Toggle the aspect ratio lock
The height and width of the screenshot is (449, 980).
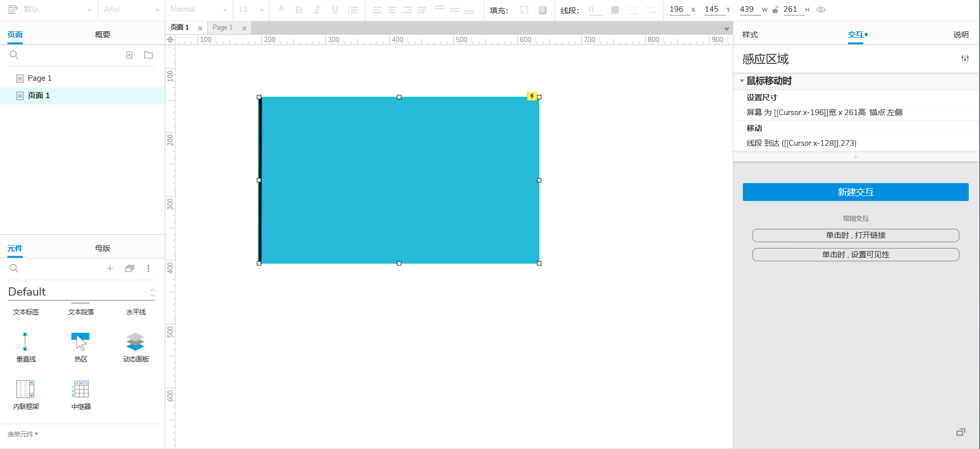(x=775, y=10)
